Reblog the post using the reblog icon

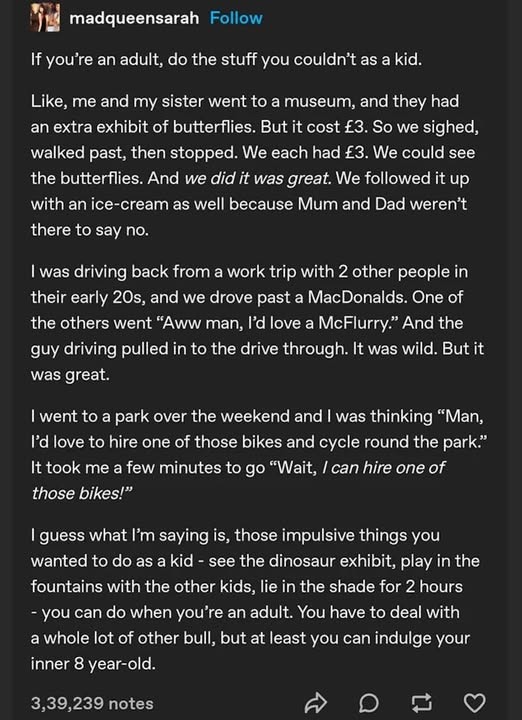pyautogui.click(x=422, y=703)
